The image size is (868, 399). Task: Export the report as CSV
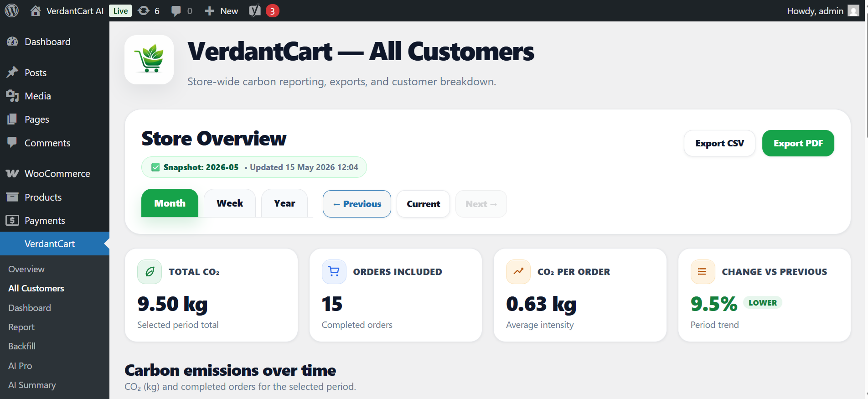pos(719,143)
